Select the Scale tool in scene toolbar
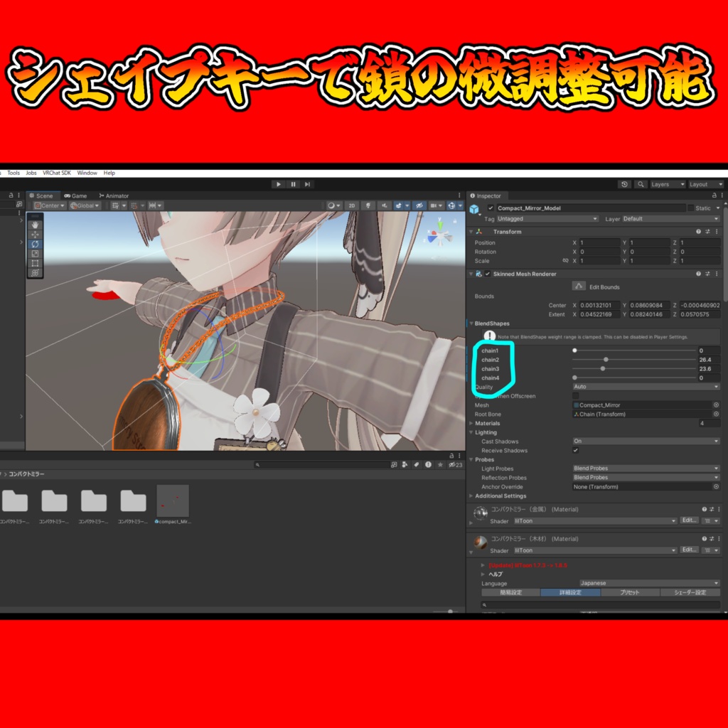This screenshot has width=728, height=728. point(36,254)
